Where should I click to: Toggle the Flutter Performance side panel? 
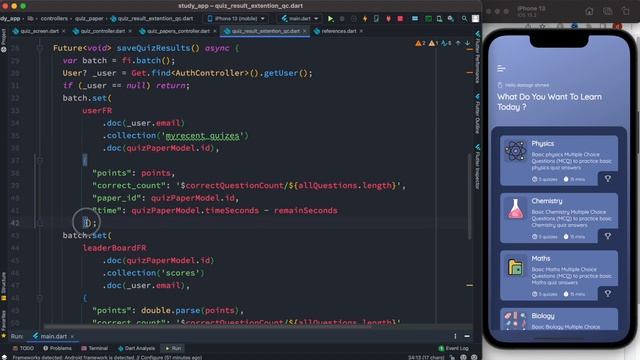tap(478, 57)
